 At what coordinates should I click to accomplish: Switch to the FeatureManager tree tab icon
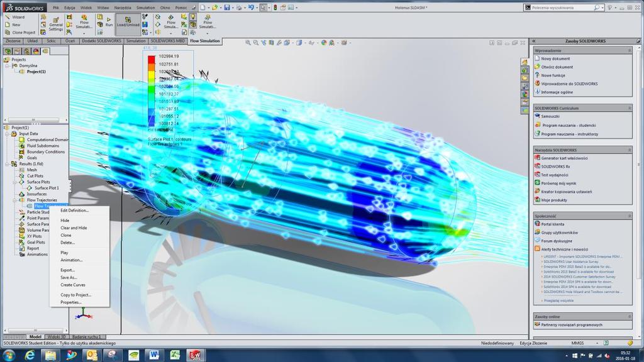[x=8, y=52]
